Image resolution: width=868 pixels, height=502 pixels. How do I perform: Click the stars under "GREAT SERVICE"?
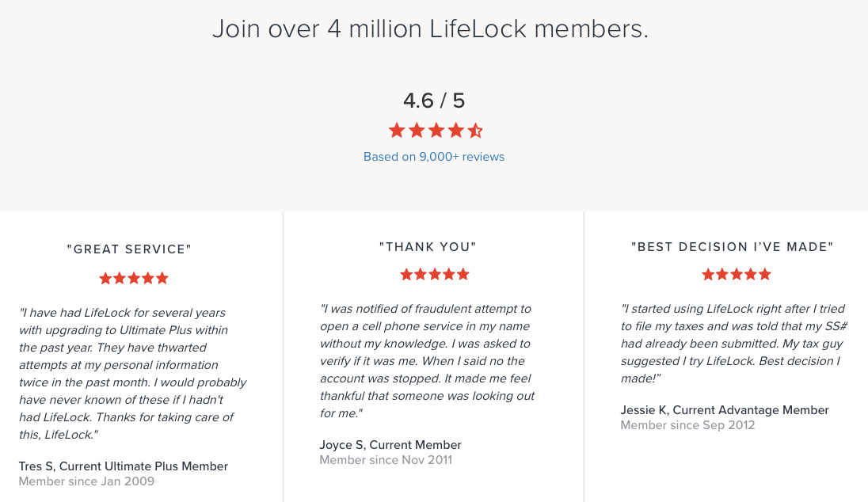coord(133,278)
